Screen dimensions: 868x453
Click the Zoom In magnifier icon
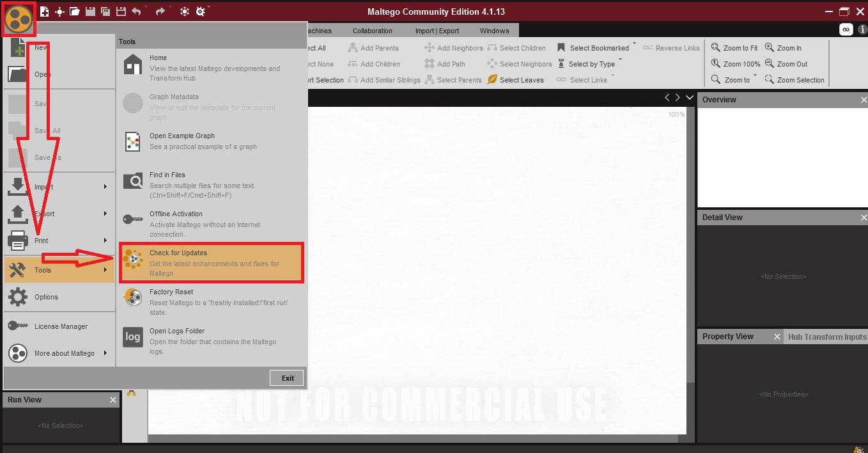[x=770, y=47]
